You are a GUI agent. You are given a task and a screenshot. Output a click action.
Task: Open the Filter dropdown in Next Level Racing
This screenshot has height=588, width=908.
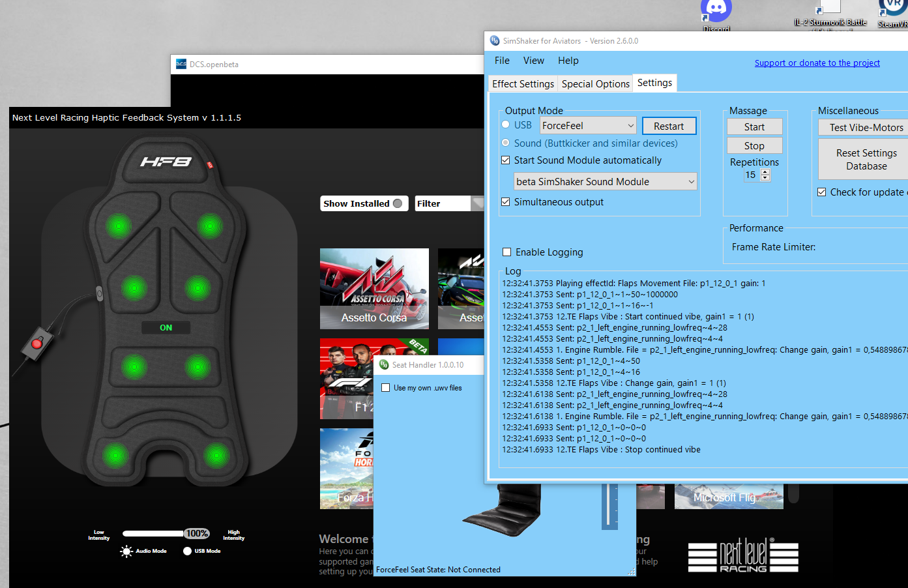coord(450,203)
